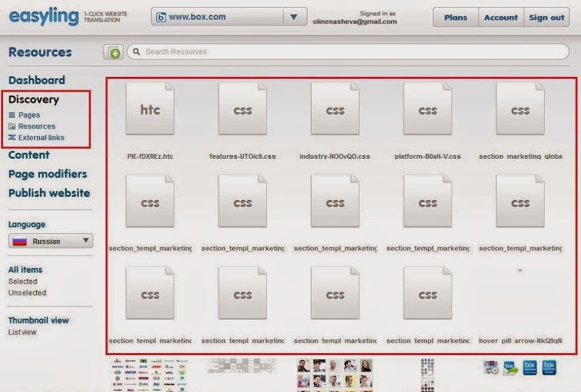This screenshot has width=581, height=392.
Task: Click the Search Resources input field
Action: [348, 52]
